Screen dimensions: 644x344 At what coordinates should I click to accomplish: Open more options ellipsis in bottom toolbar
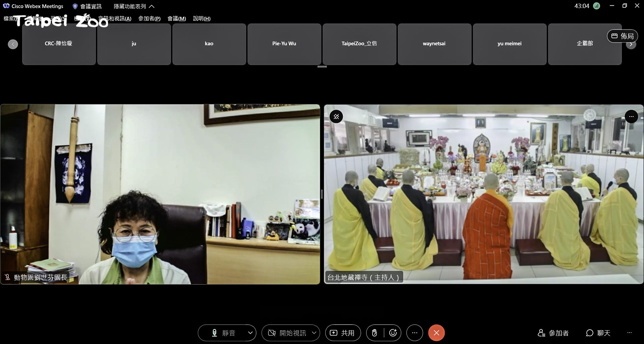[x=415, y=333]
